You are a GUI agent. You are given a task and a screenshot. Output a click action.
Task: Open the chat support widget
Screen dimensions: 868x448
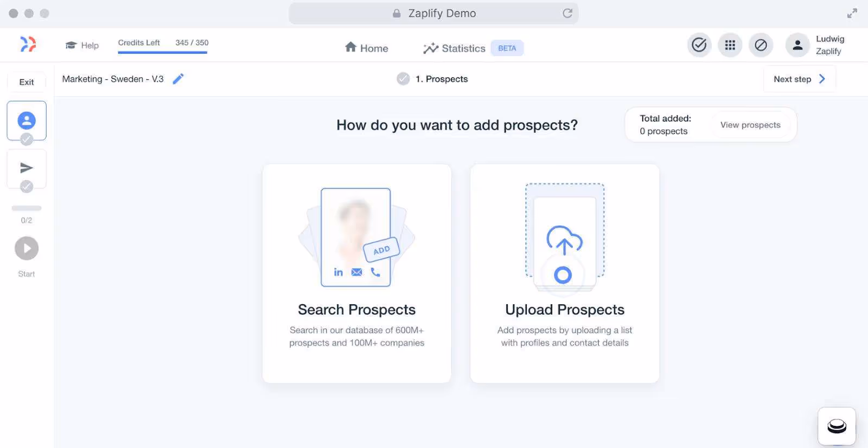pyautogui.click(x=837, y=426)
